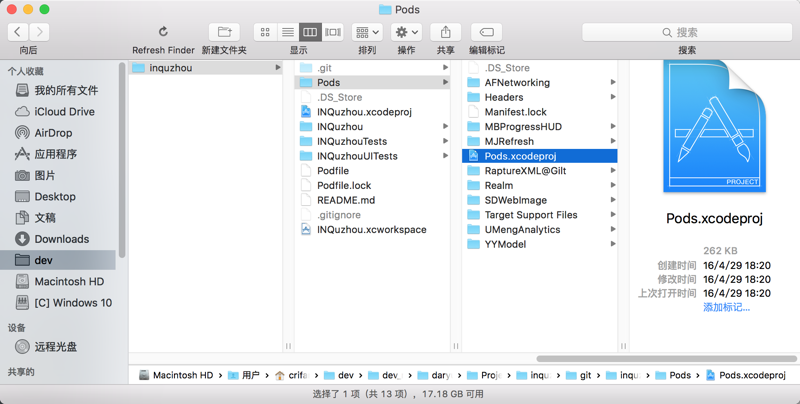This screenshot has height=404, width=800.
Task: Open Macintosh HD in sidebar
Action: [x=60, y=282]
